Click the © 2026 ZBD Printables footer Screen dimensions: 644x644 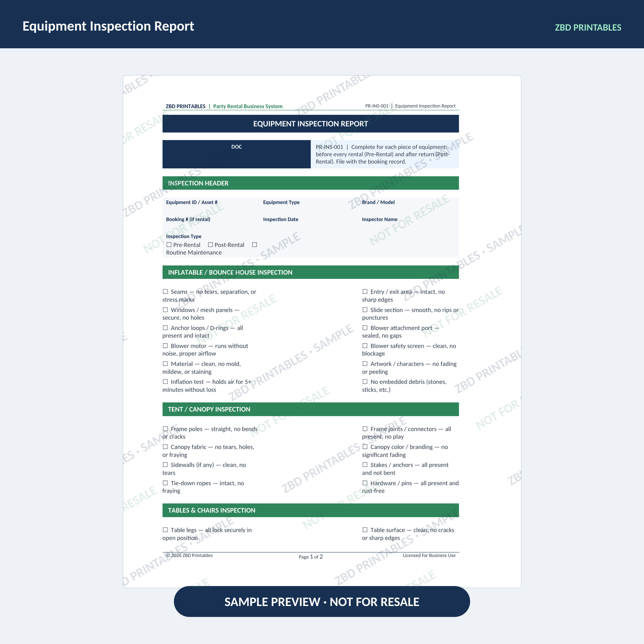189,555
